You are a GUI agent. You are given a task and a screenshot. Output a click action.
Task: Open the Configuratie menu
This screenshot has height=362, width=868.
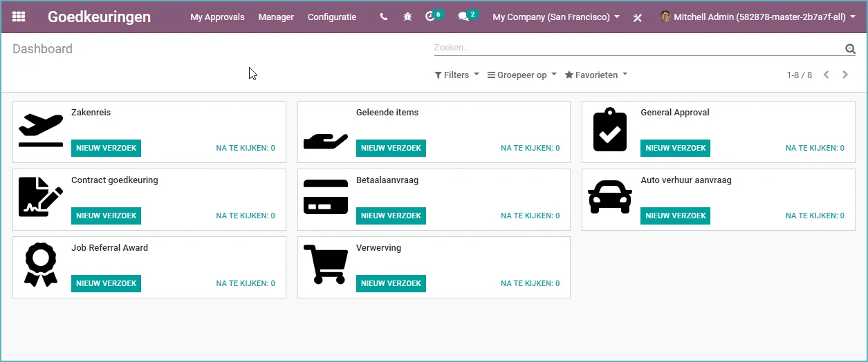(x=332, y=17)
